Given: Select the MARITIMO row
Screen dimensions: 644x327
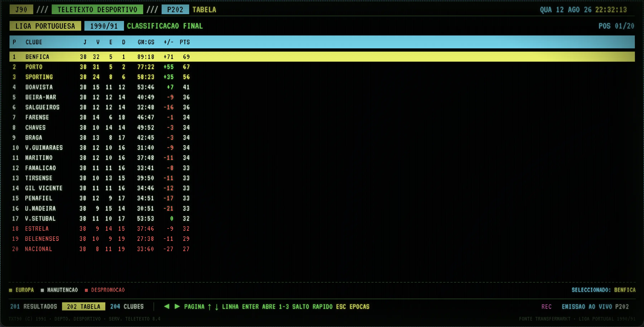Looking at the screenshot, I should click(322, 158).
